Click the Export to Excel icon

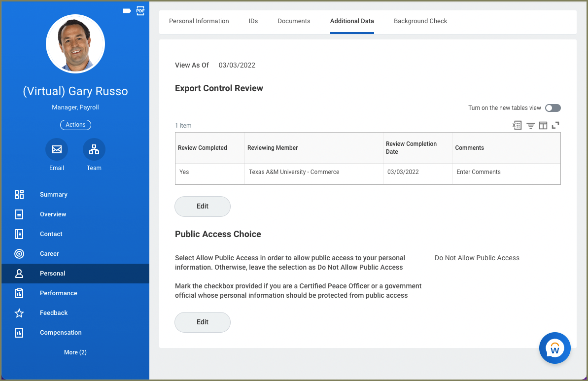[517, 125]
